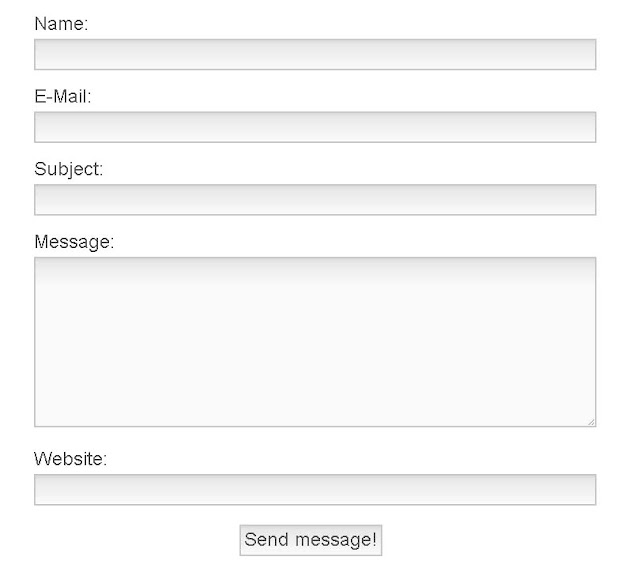640x568 pixels.
Task: Focus the Website input field
Action: coord(315,490)
